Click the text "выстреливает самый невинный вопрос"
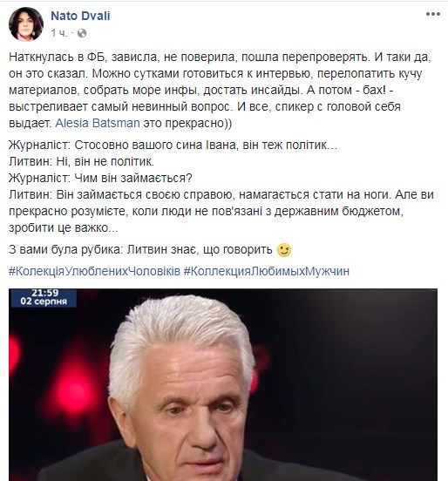Viewport: 448px width, 481px height. pyautogui.click(x=119, y=106)
